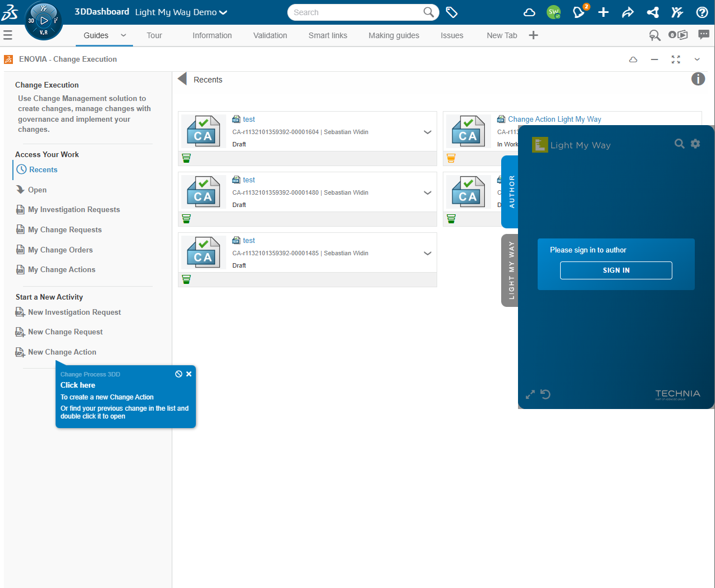The width and height of the screenshot is (715, 588).
Task: Maximize the Change Execution widget
Action: (676, 59)
